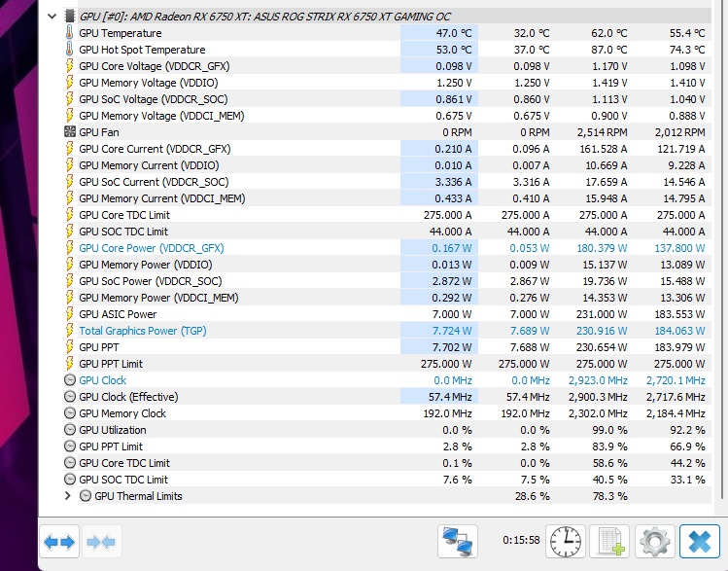Select the GPU Hot Spot Temperature label
Viewport: 728px width, 571px height.
[x=142, y=50]
